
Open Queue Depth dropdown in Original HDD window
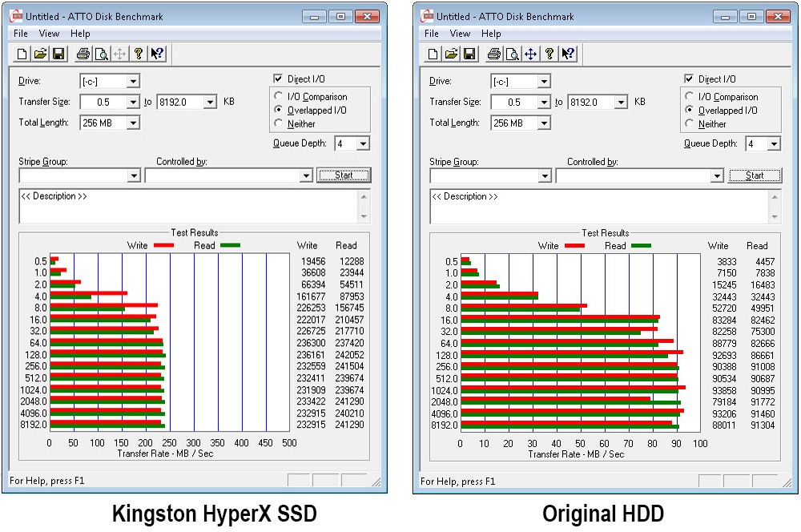[x=774, y=143]
